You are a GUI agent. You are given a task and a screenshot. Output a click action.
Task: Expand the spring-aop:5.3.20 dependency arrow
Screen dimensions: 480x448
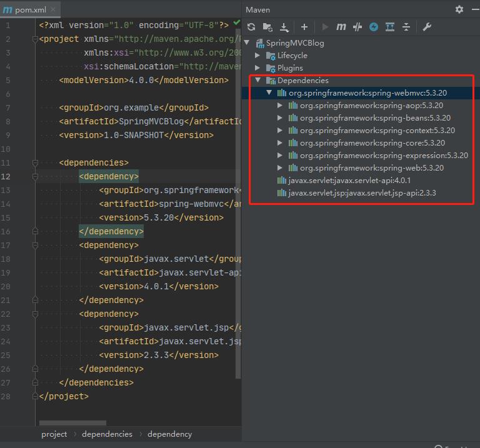280,106
